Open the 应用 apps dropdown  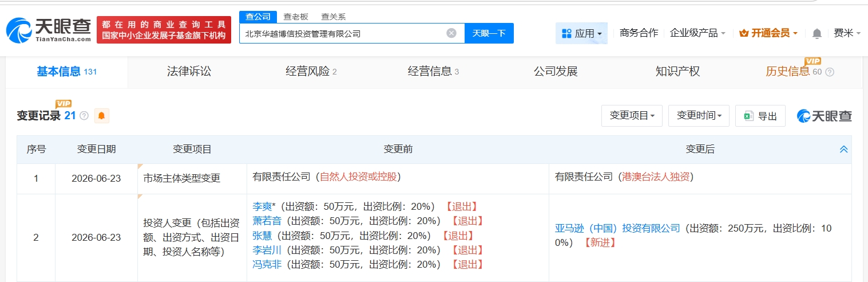(x=581, y=33)
